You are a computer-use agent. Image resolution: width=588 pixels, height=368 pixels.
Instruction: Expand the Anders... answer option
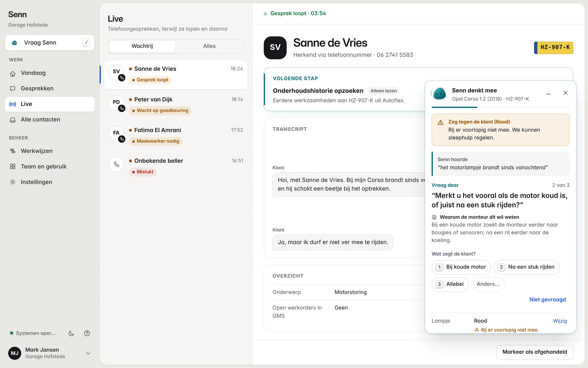pyautogui.click(x=488, y=284)
